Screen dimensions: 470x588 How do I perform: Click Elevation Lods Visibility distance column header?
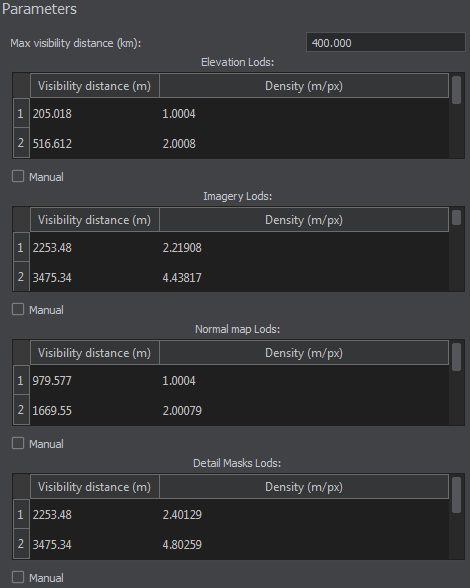coord(95,86)
